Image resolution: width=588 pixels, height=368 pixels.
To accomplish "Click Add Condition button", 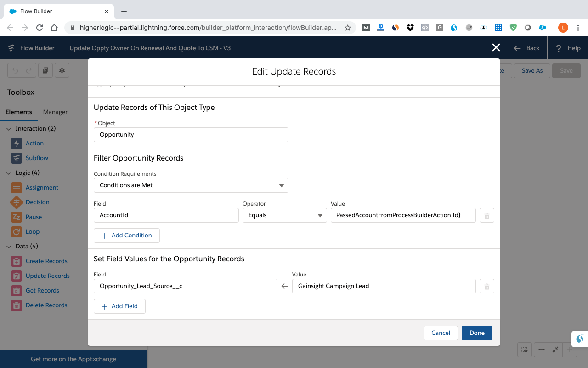I will tap(127, 236).
